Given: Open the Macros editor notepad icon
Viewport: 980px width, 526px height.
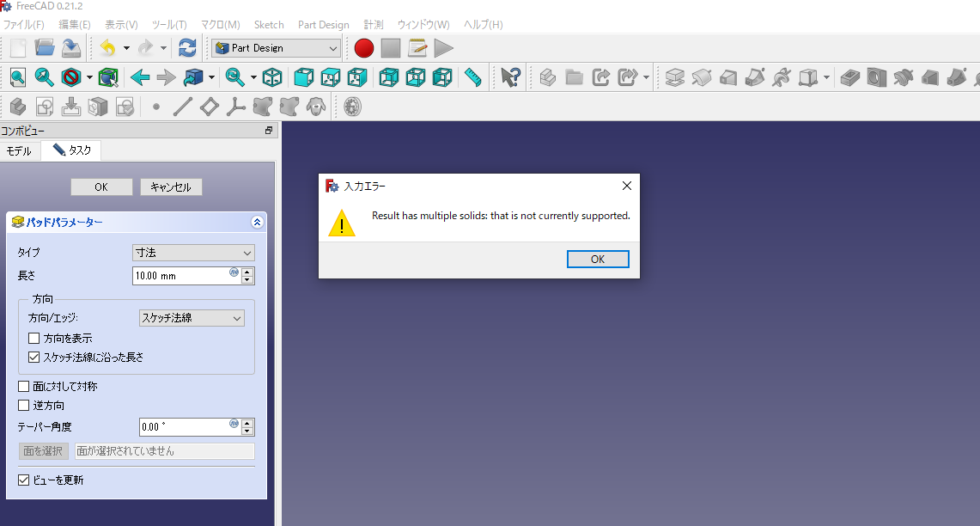Looking at the screenshot, I should pyautogui.click(x=417, y=48).
